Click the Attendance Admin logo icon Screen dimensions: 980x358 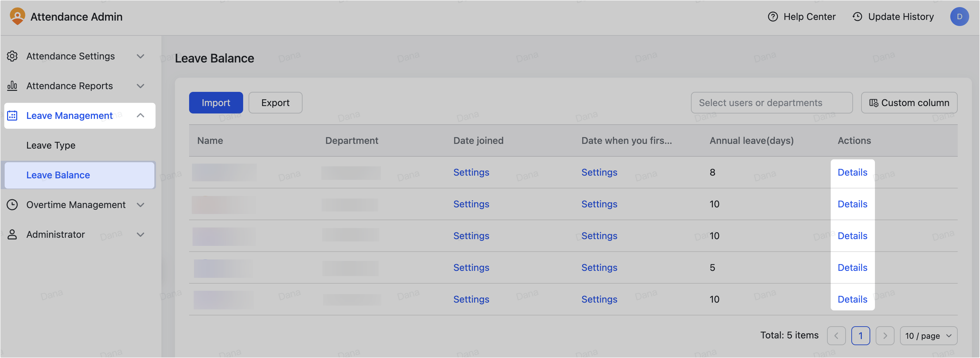click(18, 16)
